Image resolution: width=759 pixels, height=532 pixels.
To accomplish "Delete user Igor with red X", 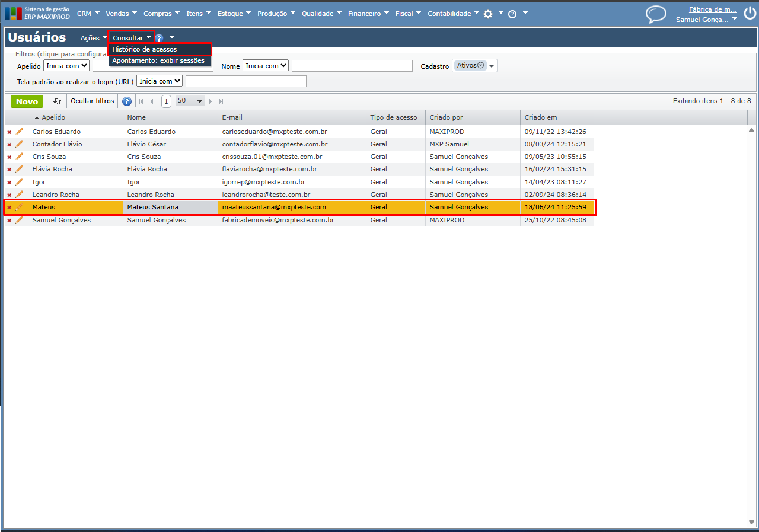I will click(x=9, y=182).
